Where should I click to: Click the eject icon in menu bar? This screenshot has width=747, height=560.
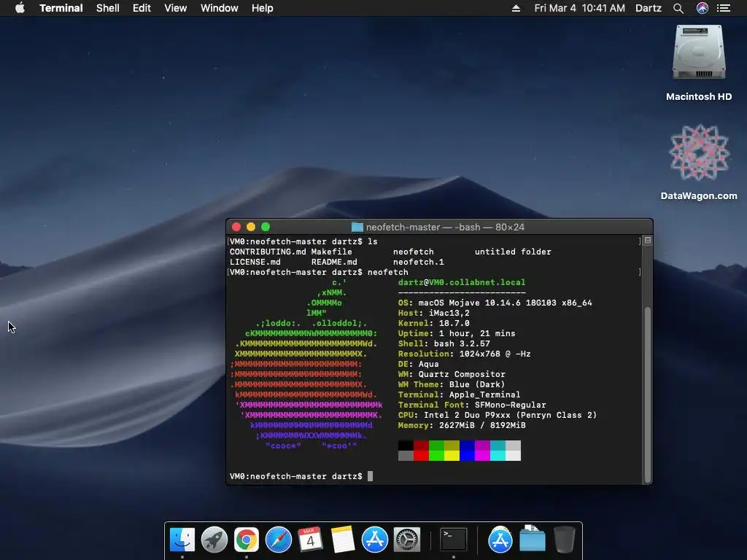516,8
